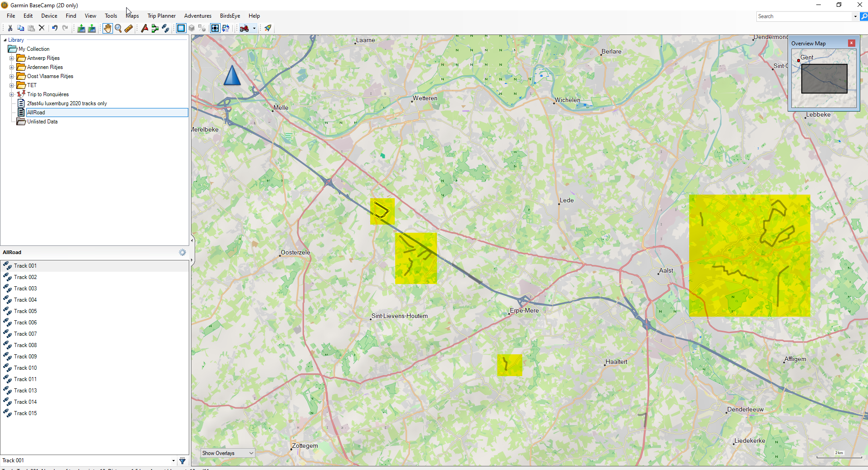Open the Help menu

click(254, 16)
